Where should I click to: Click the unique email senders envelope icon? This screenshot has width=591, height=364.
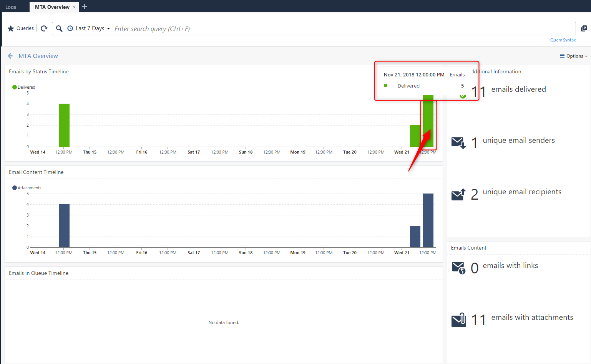(x=458, y=142)
